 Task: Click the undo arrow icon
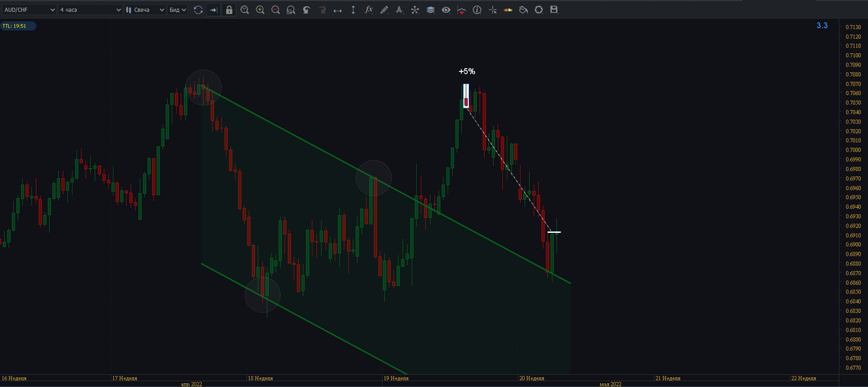point(306,10)
